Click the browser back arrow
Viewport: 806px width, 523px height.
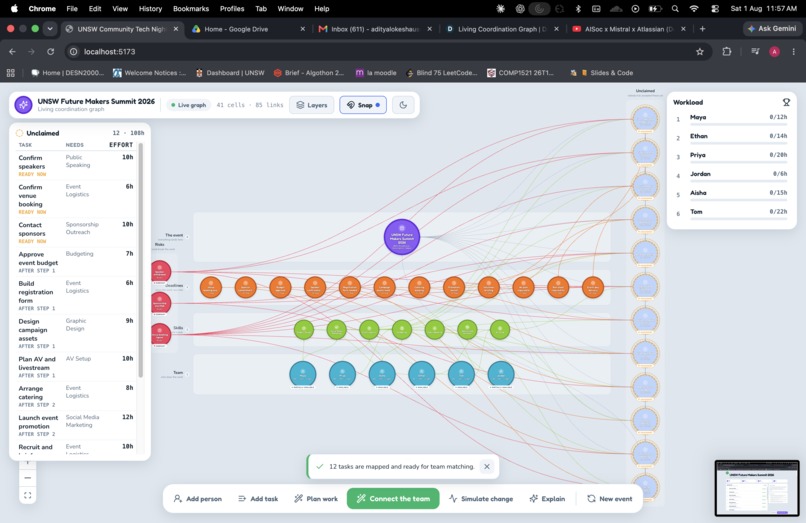click(12, 51)
